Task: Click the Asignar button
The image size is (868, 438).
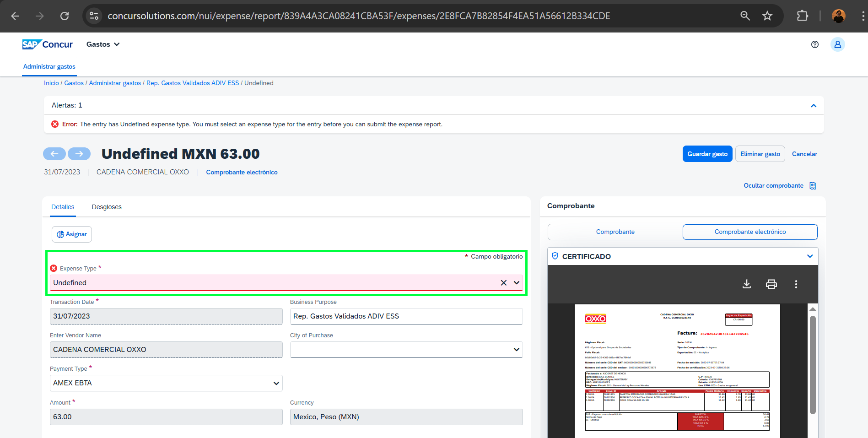Action: pyautogui.click(x=72, y=234)
